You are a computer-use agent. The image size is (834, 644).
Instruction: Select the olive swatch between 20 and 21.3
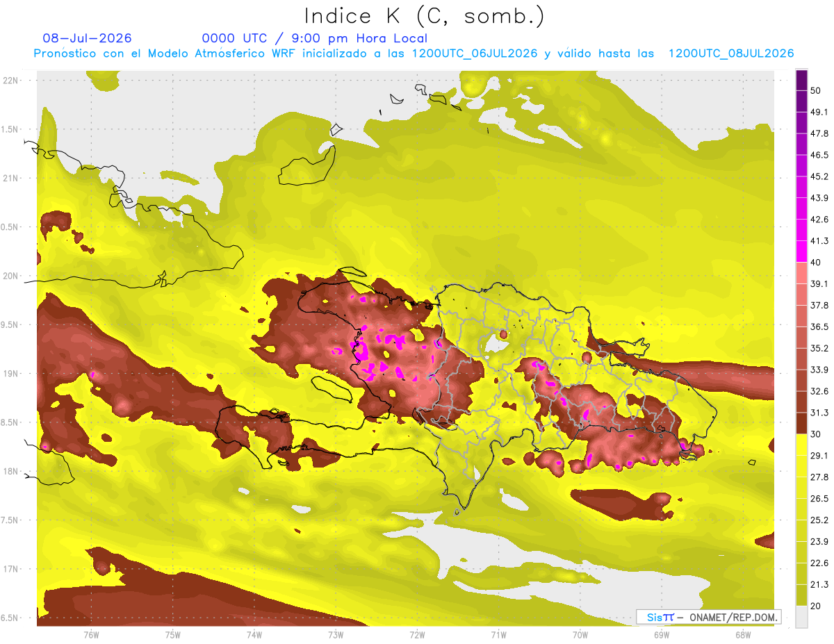801,595
